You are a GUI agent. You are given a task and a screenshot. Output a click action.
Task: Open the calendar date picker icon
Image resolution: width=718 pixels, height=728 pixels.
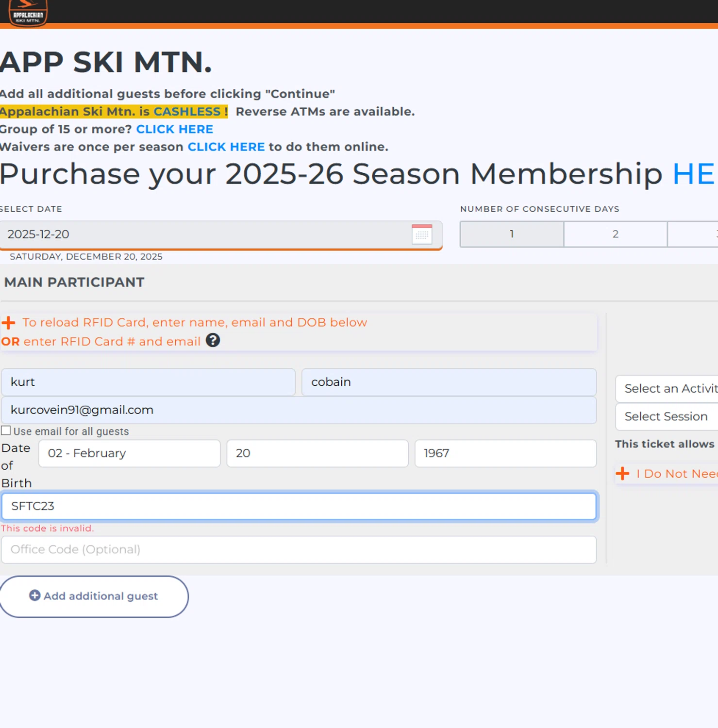coord(422,234)
